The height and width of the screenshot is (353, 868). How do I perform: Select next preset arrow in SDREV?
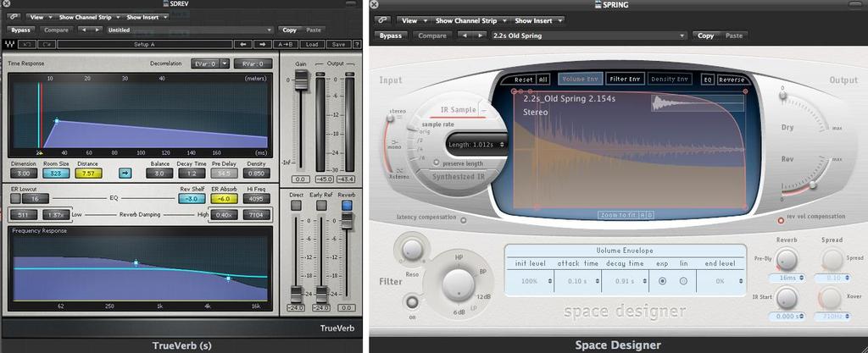tap(97, 30)
